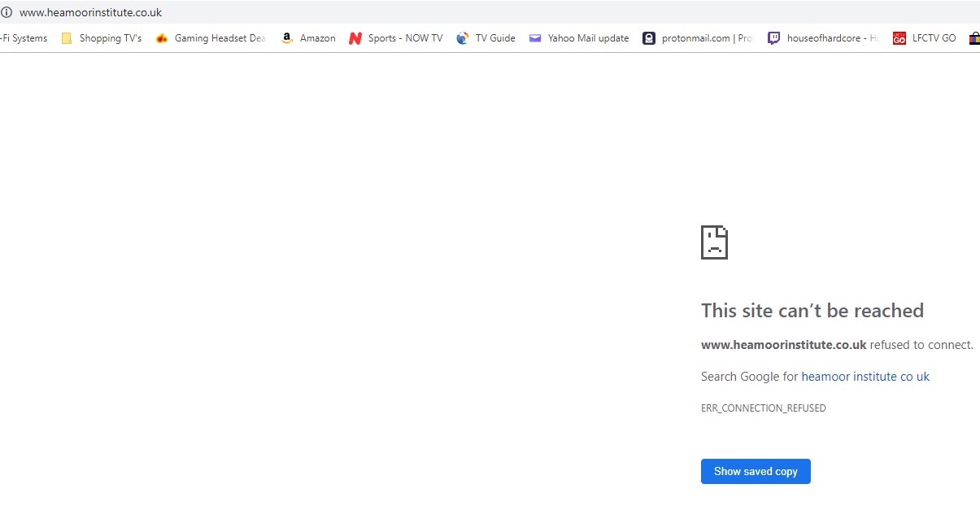The image size is (980, 519).
Task: Click the sad page error icon
Action: click(714, 242)
